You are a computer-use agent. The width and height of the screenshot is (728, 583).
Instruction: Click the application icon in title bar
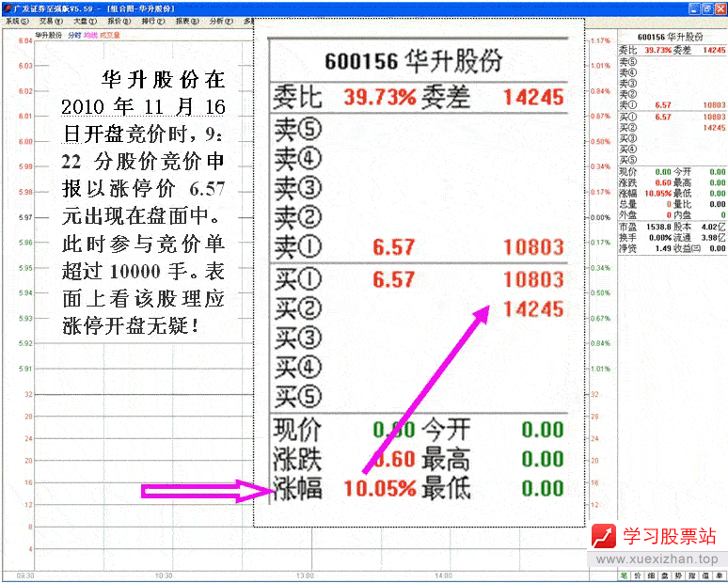pyautogui.click(x=7, y=8)
